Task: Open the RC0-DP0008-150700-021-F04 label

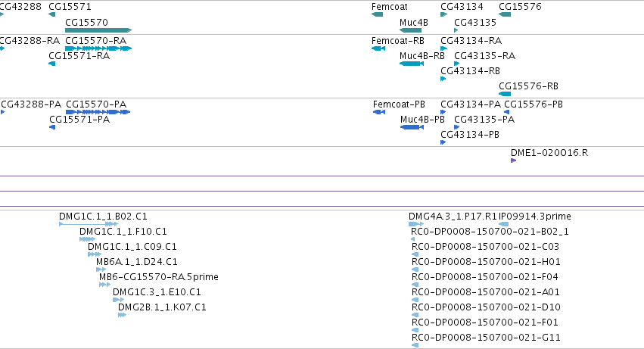Action: pos(485,277)
